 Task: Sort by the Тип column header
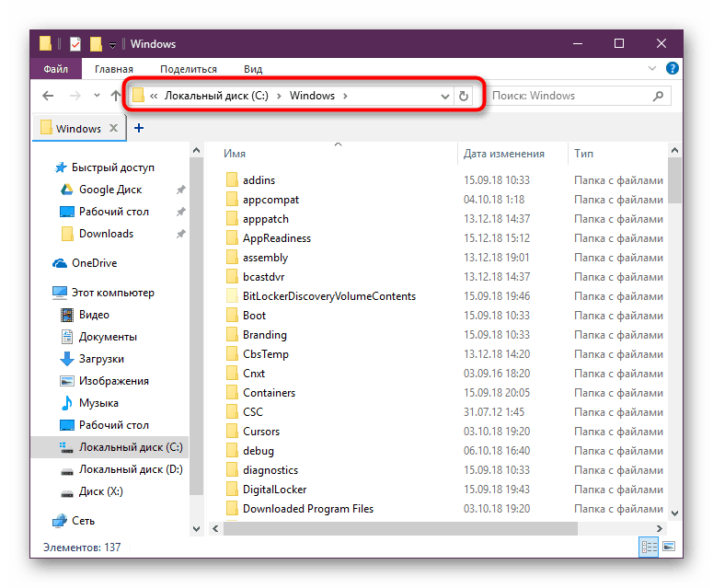(583, 154)
